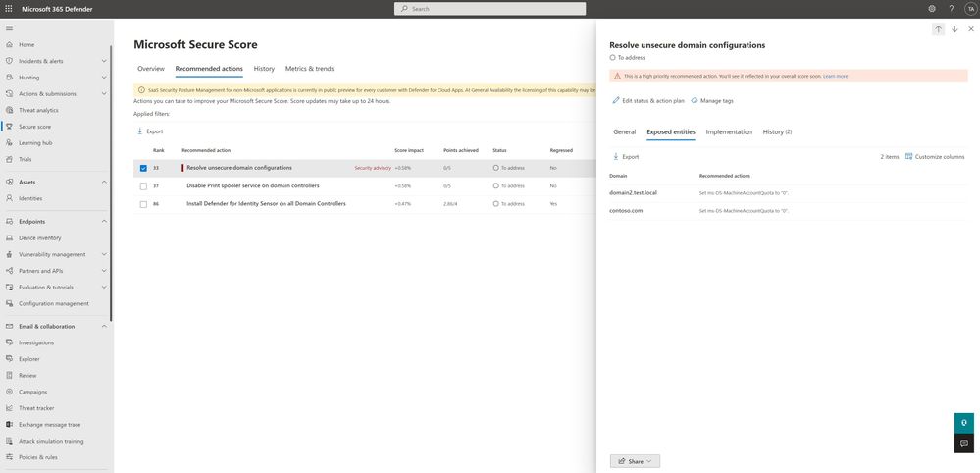Follow the Learn more link
980x473 pixels.
click(x=836, y=77)
